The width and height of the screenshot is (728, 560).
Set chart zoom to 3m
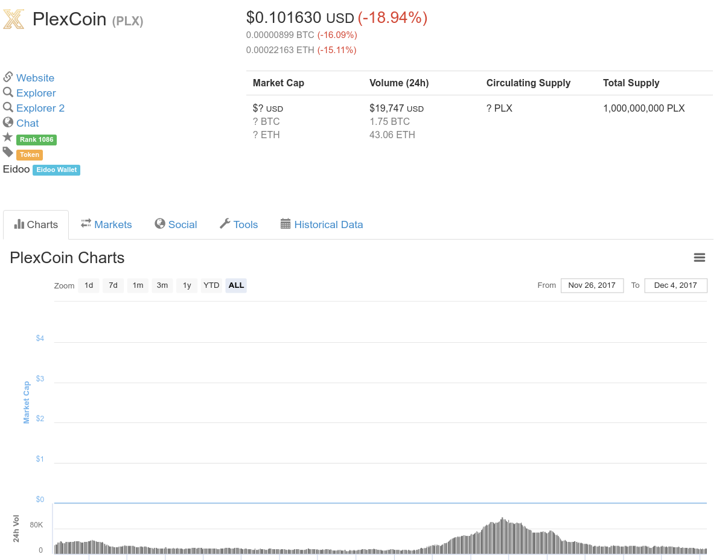(162, 285)
